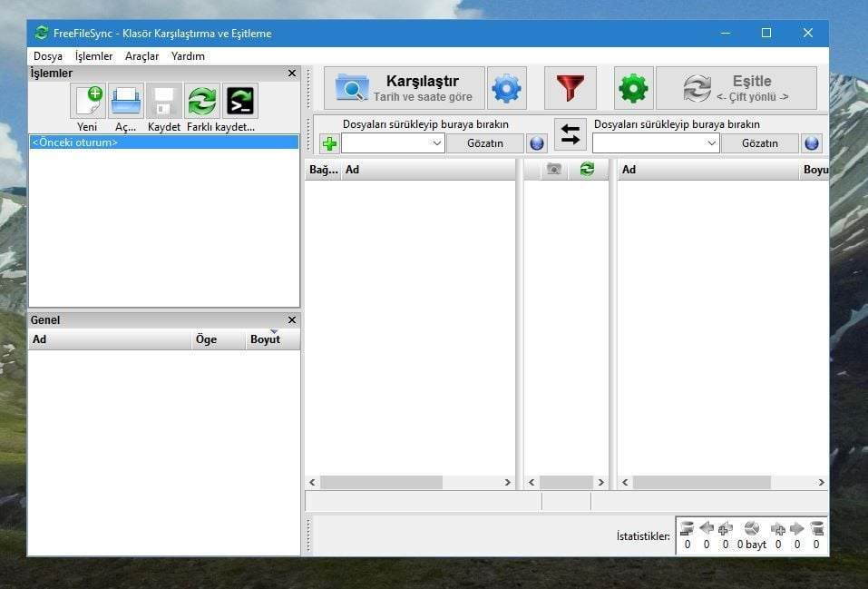The image size is (868, 589).
Task: Click the FreeFileSync title bar logo
Action: 41,34
